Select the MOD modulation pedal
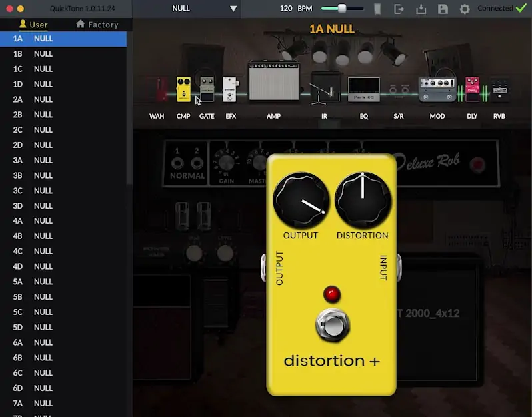 coord(437,89)
